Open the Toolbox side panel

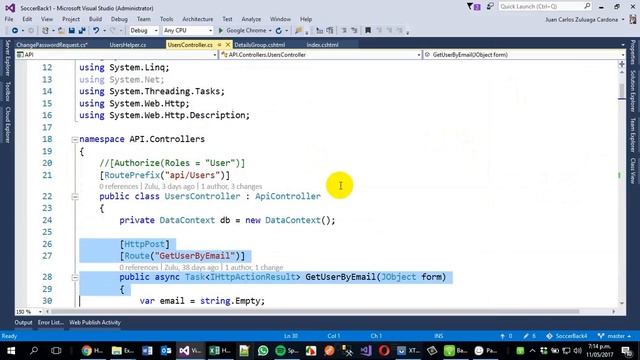7,91
